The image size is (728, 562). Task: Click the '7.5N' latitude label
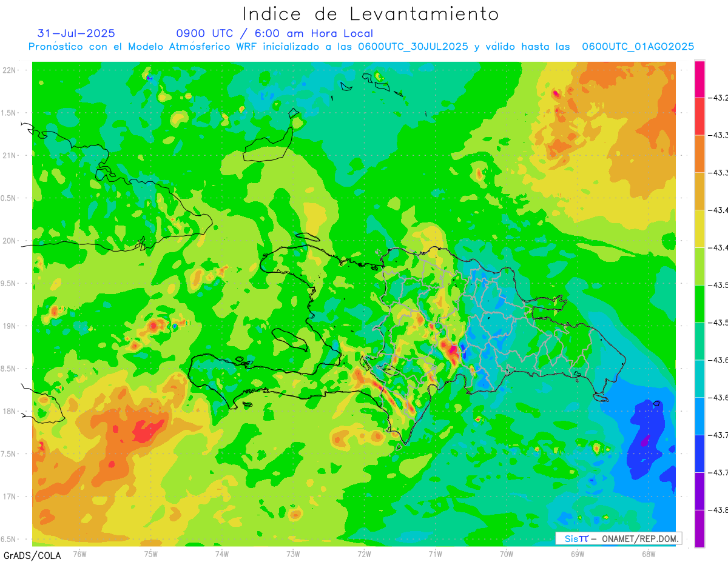pyautogui.click(x=9, y=453)
